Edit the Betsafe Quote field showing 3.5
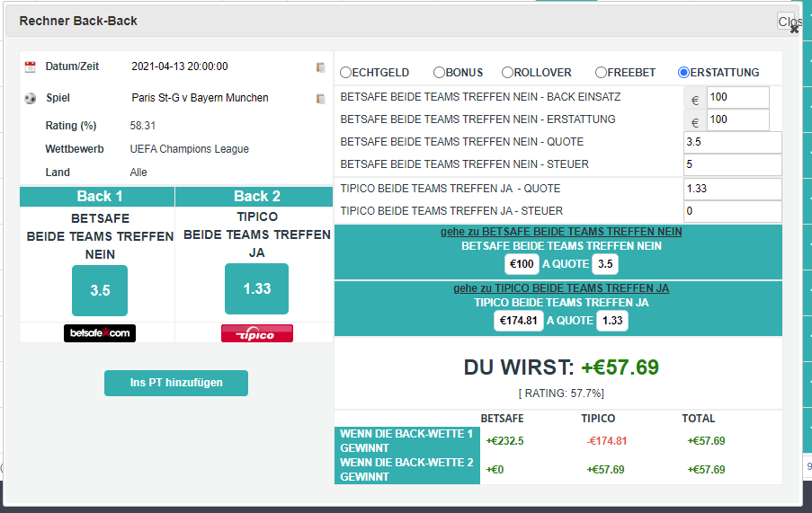The image size is (812, 513). pos(732,142)
